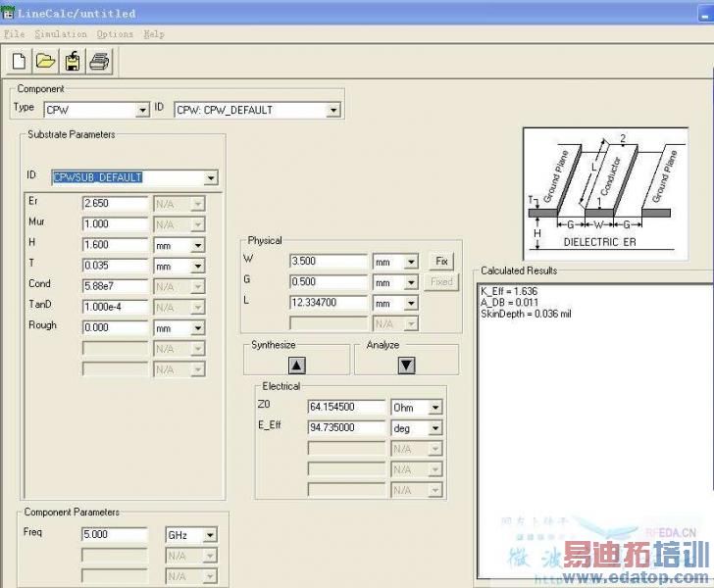
Task: Click the A_DB = 0.011 result line
Action: (x=510, y=303)
